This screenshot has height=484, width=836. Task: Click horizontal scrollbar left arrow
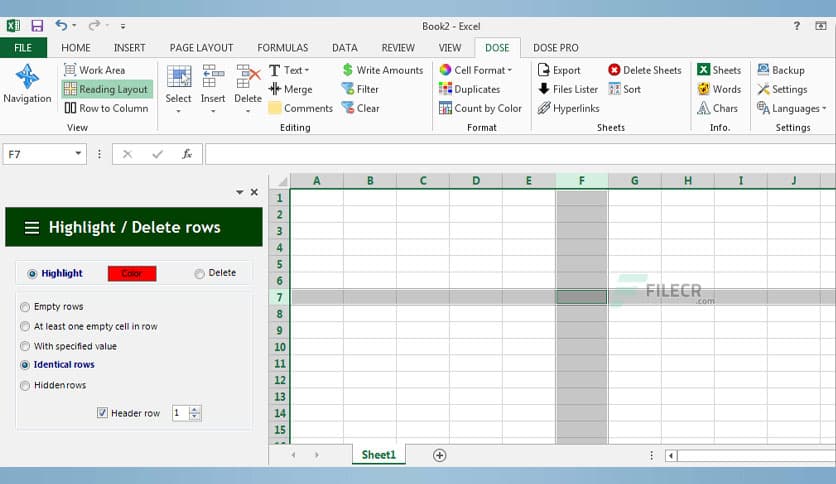(671, 456)
